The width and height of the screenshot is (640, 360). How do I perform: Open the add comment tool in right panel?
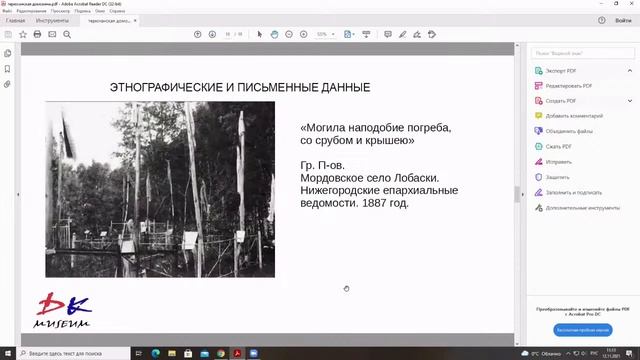[x=574, y=116]
